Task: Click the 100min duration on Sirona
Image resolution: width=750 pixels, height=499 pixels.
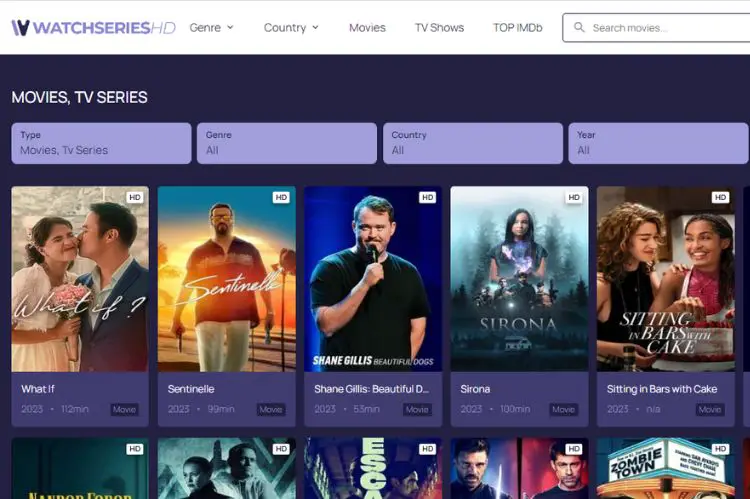Action: (515, 409)
